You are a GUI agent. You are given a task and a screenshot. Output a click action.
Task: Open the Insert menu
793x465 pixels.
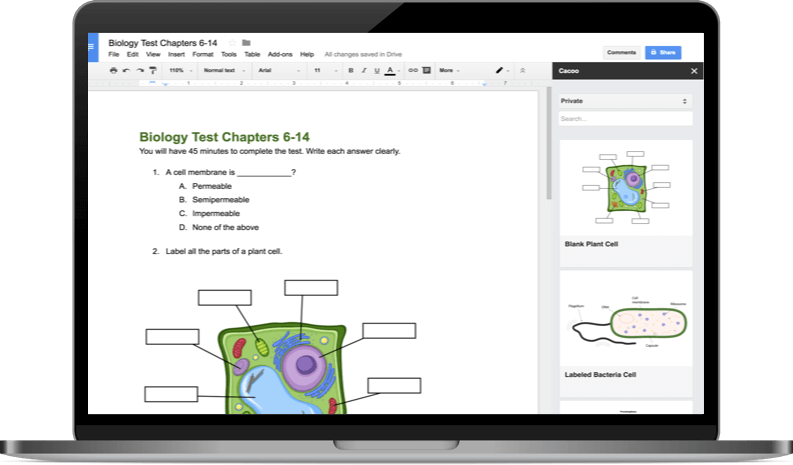coord(176,54)
